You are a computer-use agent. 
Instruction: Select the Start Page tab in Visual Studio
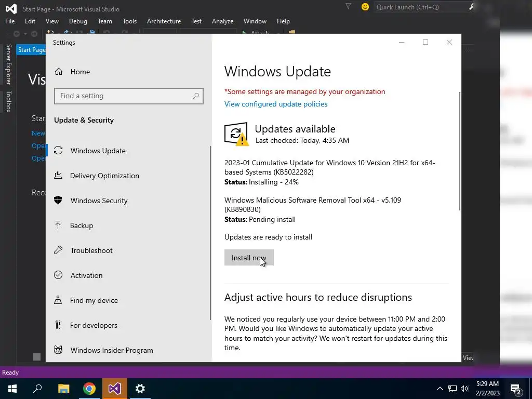point(31,50)
